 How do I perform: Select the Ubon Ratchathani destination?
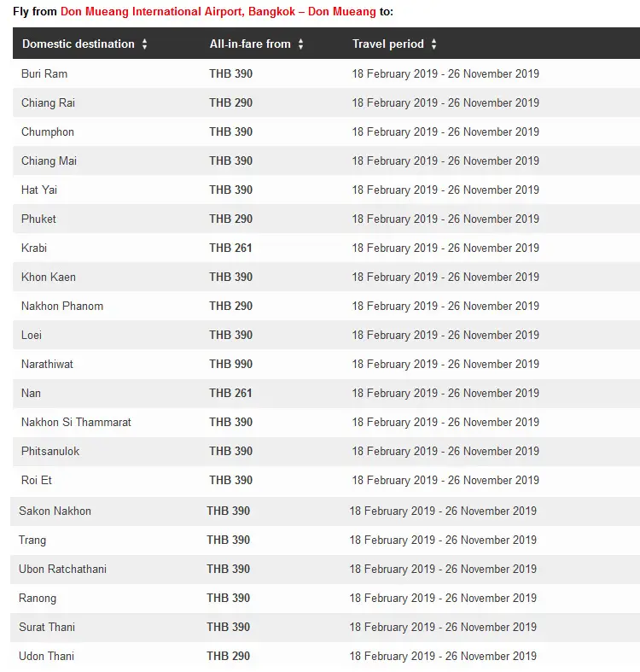[62, 570]
